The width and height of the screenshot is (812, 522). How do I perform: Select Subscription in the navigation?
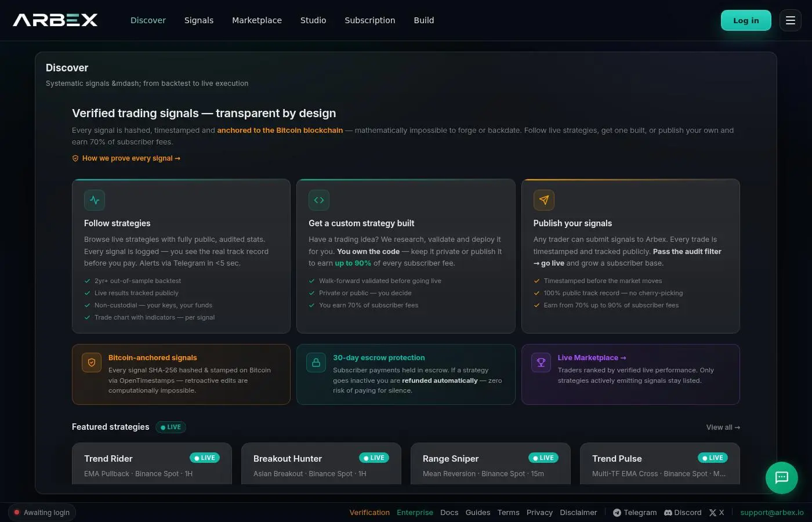[370, 20]
